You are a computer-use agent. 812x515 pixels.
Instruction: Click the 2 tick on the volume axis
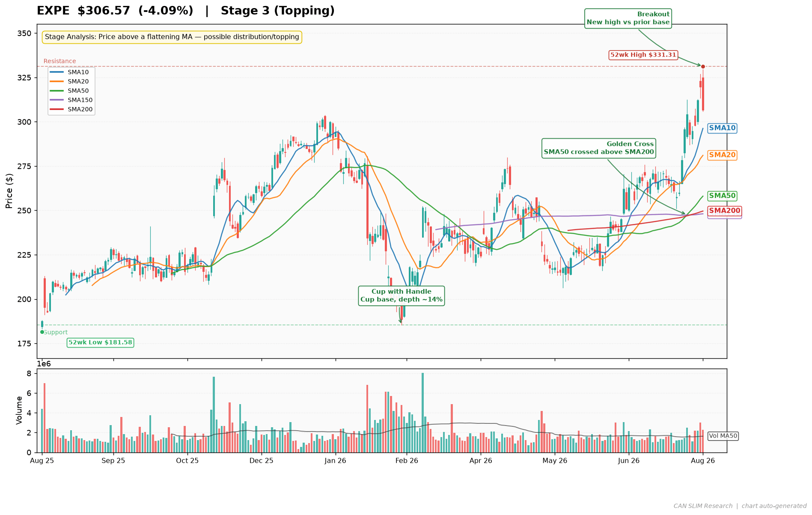pyautogui.click(x=29, y=433)
